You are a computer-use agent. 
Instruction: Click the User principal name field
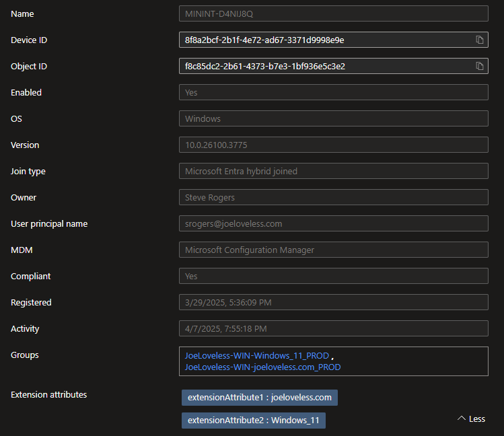(x=333, y=223)
